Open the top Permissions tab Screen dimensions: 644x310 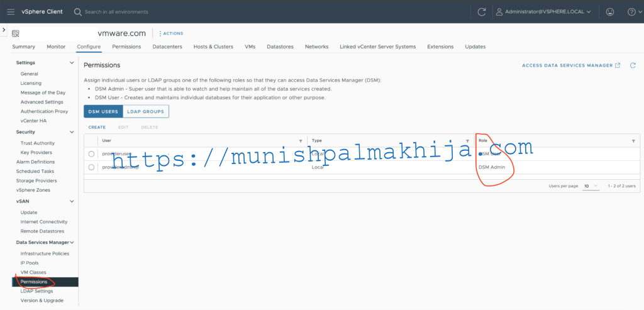pyautogui.click(x=126, y=47)
